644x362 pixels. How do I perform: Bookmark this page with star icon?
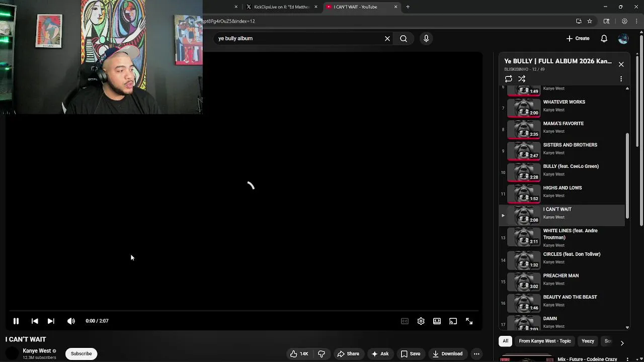(x=590, y=21)
